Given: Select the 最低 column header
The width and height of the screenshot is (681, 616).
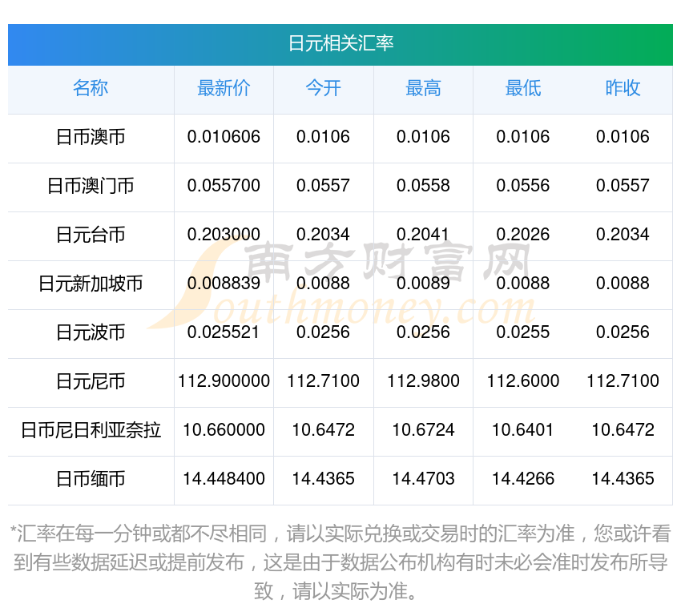Looking at the screenshot, I should [523, 88].
